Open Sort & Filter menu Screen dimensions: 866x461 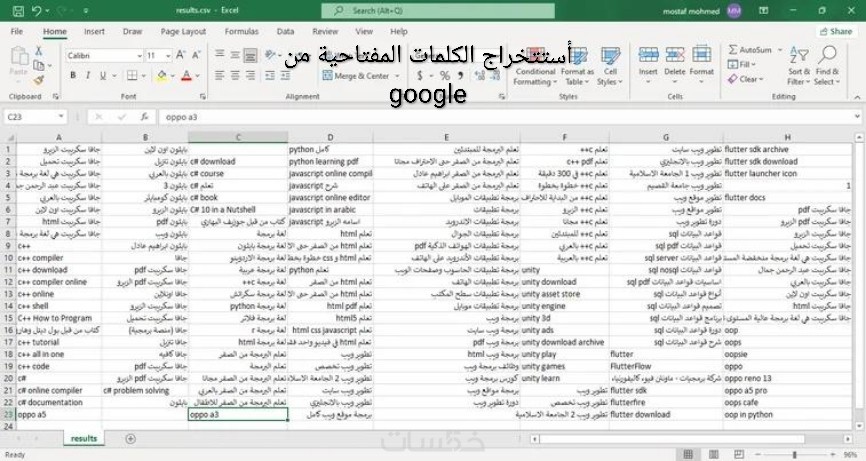(x=799, y=66)
